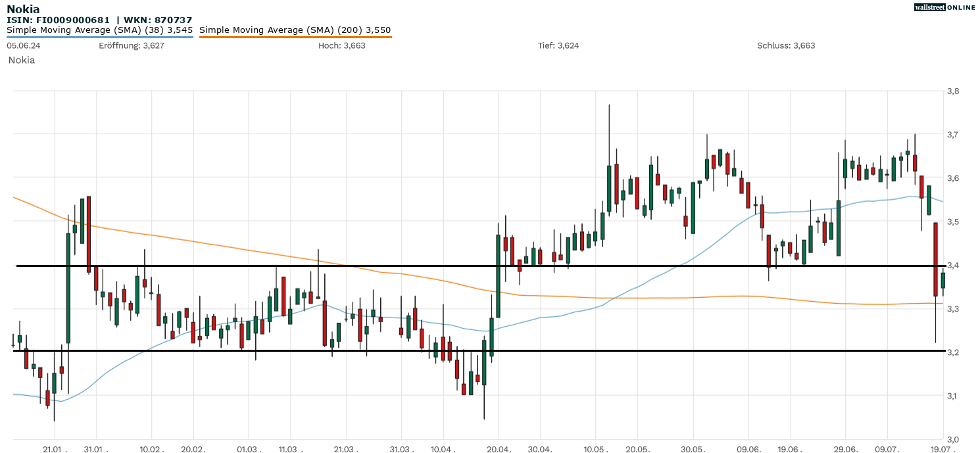Screen dimensions: 980x453
Task: Click the date 05.06.24 value
Action: click(24, 45)
